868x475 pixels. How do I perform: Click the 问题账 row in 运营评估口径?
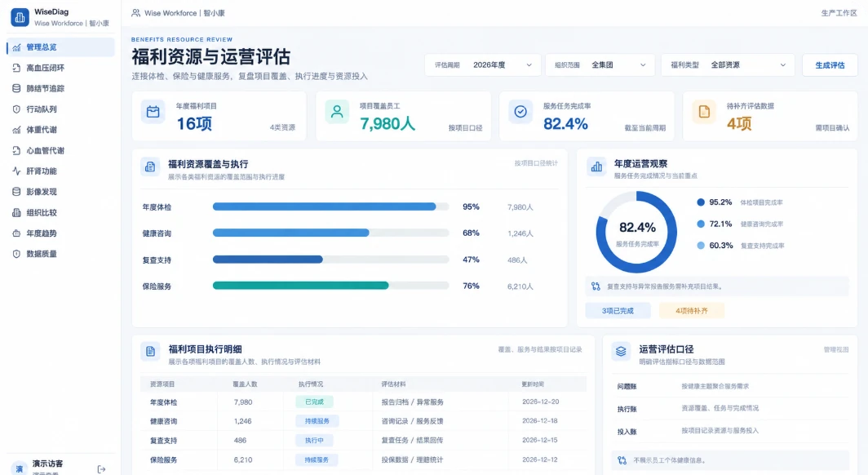[x=729, y=386]
